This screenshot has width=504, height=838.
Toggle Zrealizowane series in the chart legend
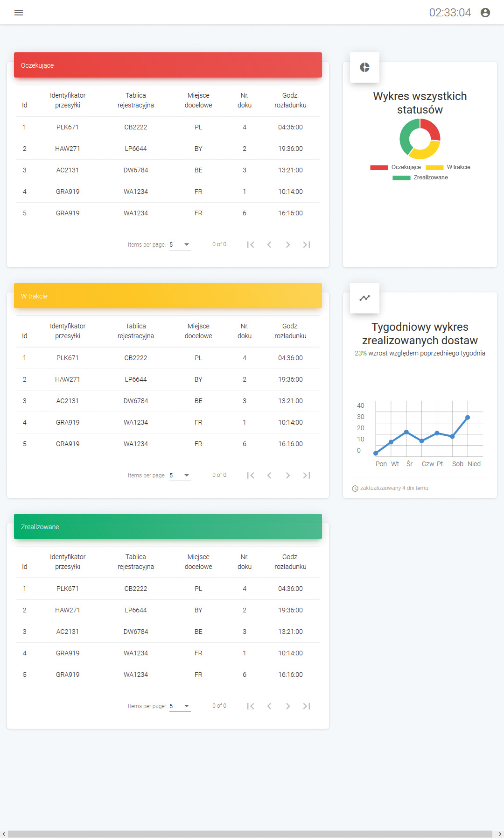coord(420,178)
